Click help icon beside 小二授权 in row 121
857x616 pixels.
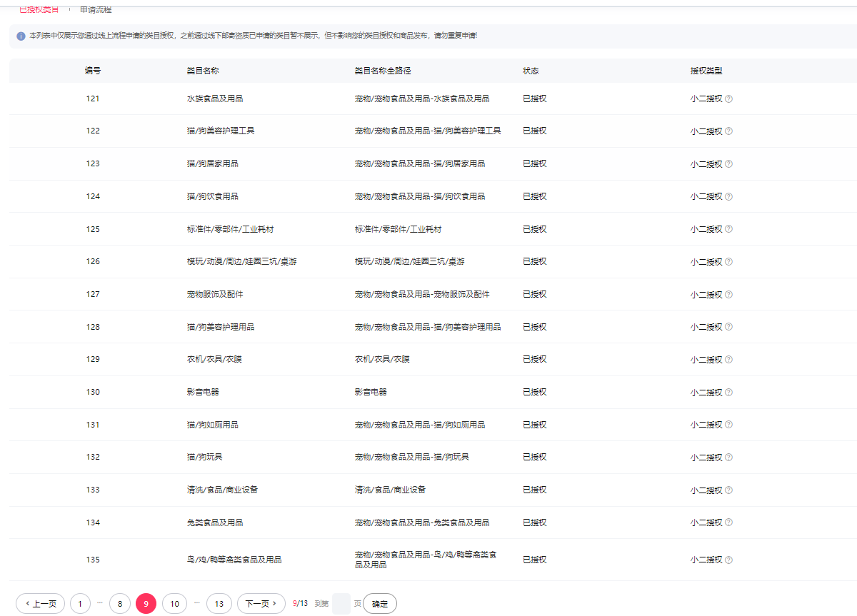(728, 99)
